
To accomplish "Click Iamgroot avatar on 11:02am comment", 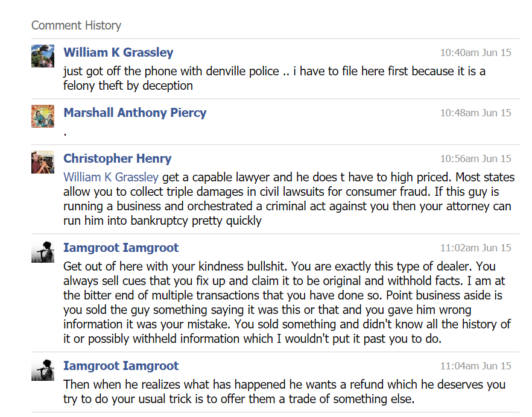I will tap(43, 251).
